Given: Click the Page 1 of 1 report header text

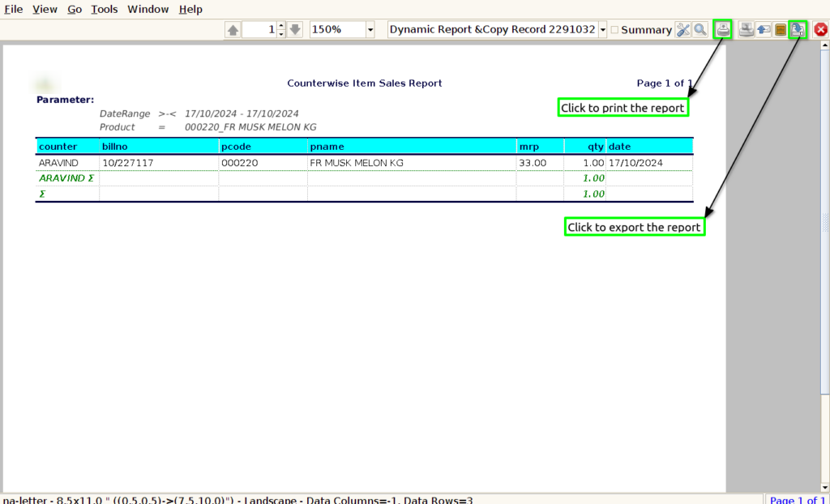Looking at the screenshot, I should (665, 83).
